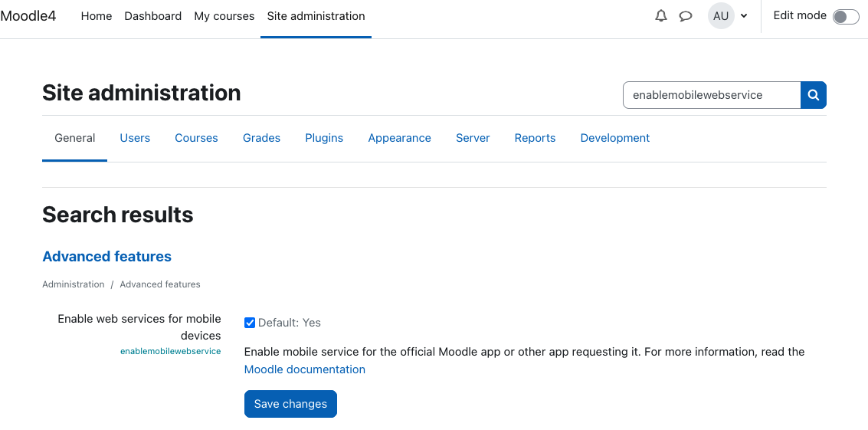
Task: Switch to the Users tab
Action: (x=135, y=138)
